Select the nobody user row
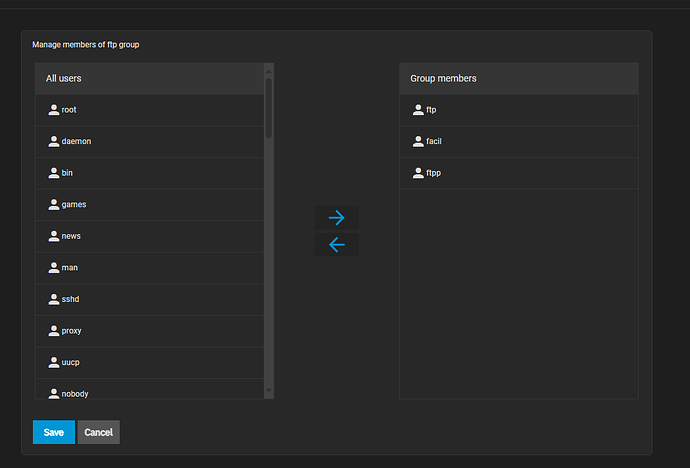The height and width of the screenshot is (468, 690). click(150, 389)
